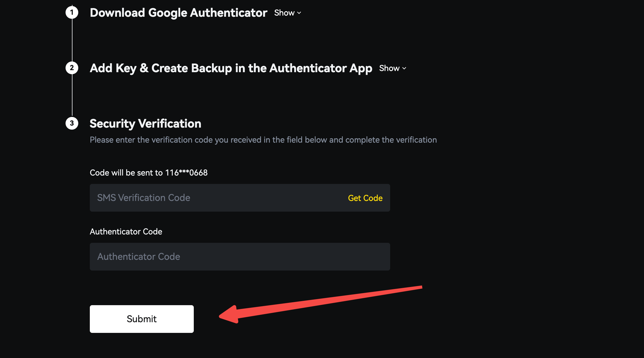Select the Security Verification heading
644x358 pixels.
pyautogui.click(x=145, y=124)
